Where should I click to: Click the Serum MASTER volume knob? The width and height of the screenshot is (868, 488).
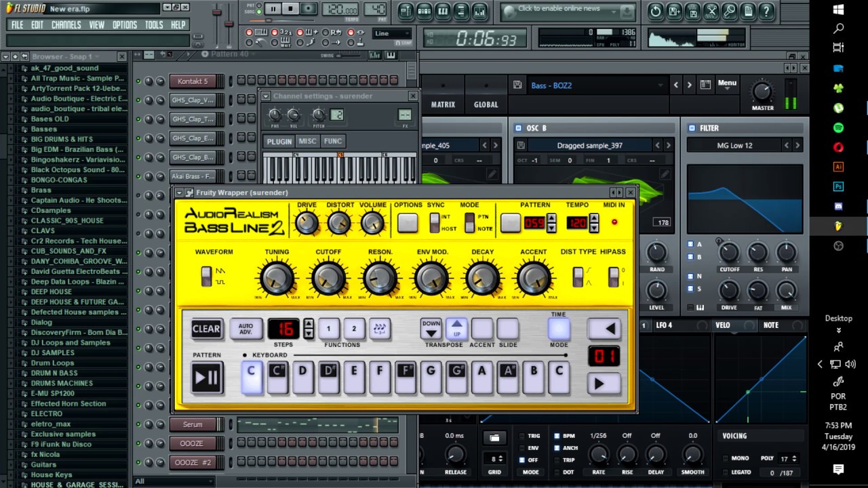point(762,91)
